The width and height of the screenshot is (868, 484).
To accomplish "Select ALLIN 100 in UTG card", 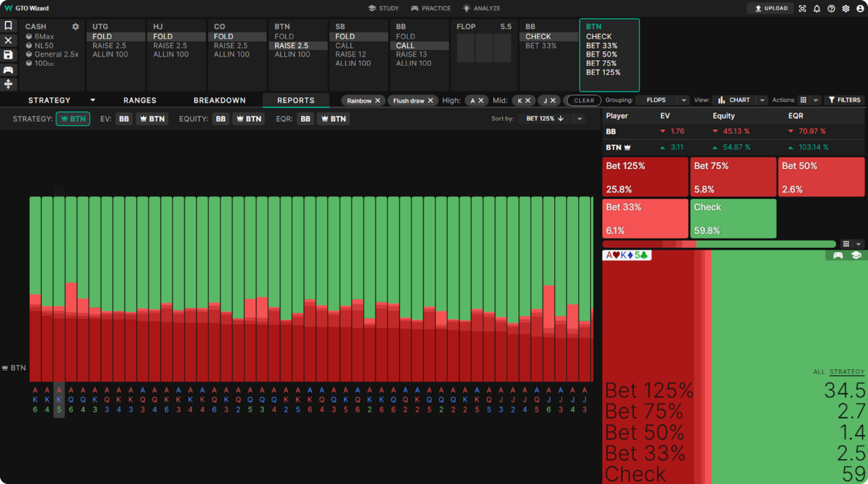I will tap(111, 54).
